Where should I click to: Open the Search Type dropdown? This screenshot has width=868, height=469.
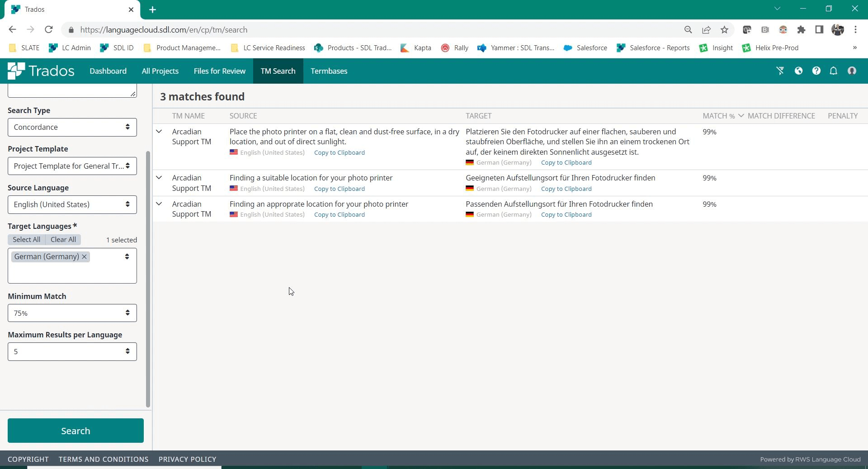pos(72,128)
